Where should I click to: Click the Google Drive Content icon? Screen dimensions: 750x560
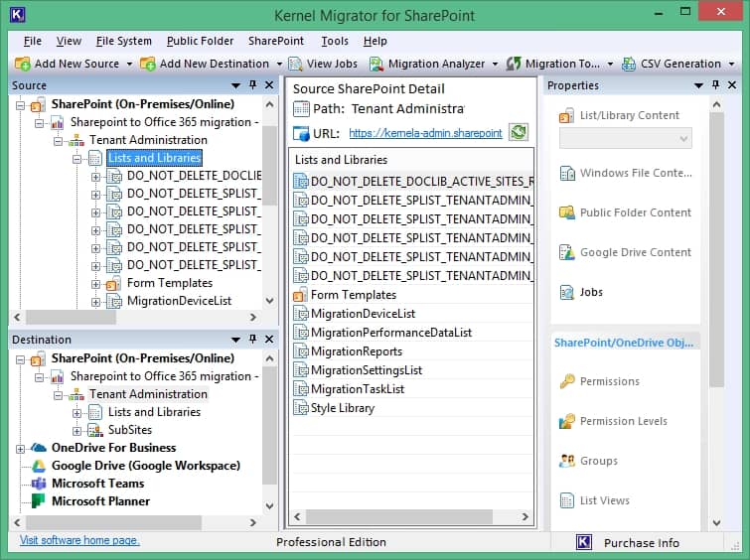click(x=567, y=252)
